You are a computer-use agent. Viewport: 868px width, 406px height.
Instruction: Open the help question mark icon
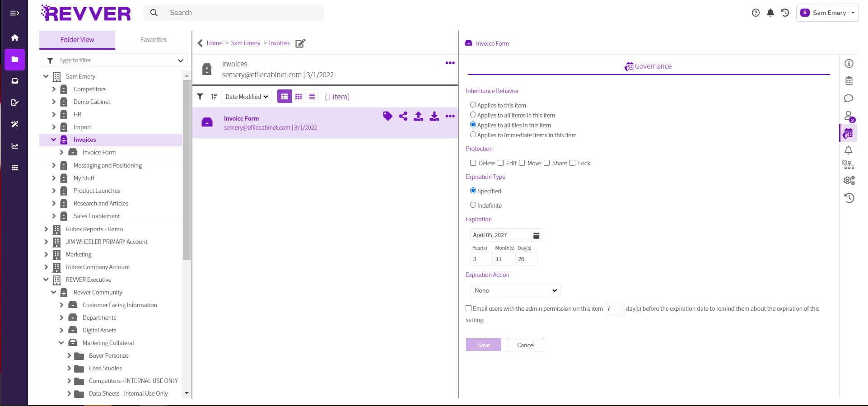click(756, 13)
